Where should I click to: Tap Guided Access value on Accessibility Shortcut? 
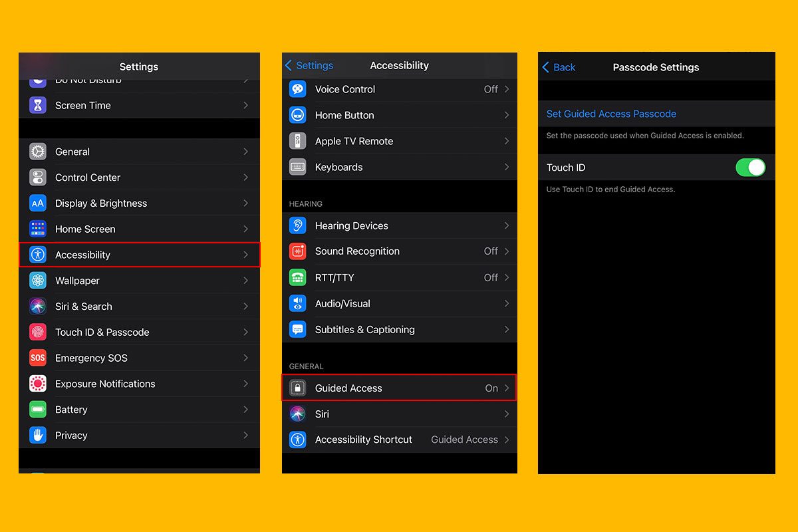[464, 440]
